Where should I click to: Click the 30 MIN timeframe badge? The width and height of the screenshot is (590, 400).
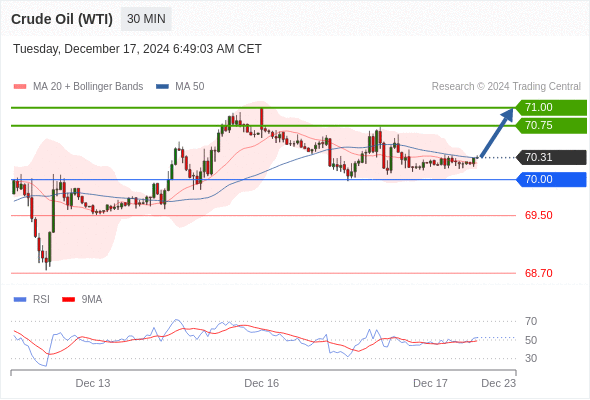(146, 19)
